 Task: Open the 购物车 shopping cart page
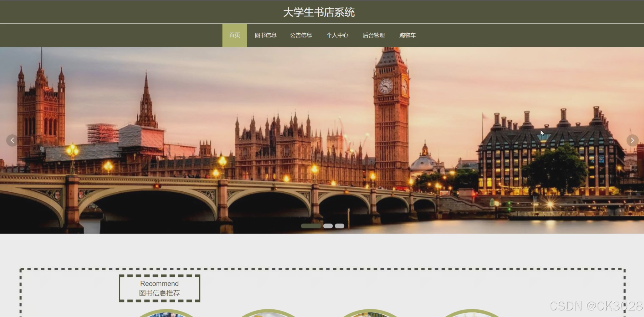coord(407,35)
